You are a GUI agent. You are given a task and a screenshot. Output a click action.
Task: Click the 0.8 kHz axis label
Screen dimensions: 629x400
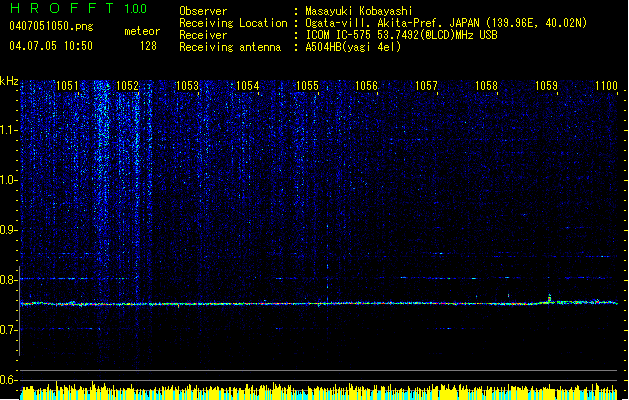pos(9,280)
